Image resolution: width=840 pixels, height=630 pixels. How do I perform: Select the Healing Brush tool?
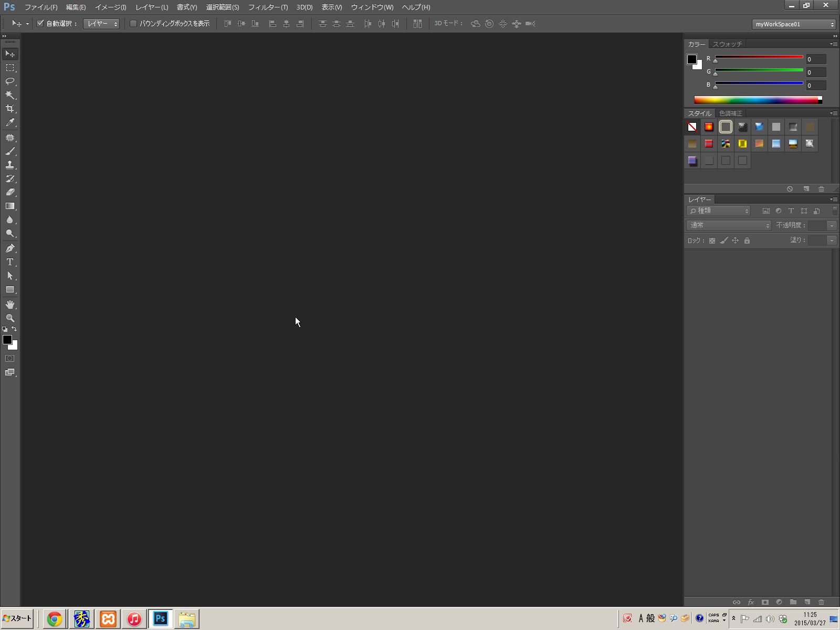(x=10, y=138)
